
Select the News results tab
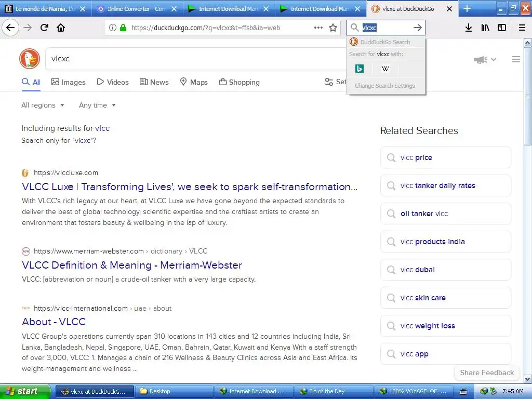pos(154,82)
